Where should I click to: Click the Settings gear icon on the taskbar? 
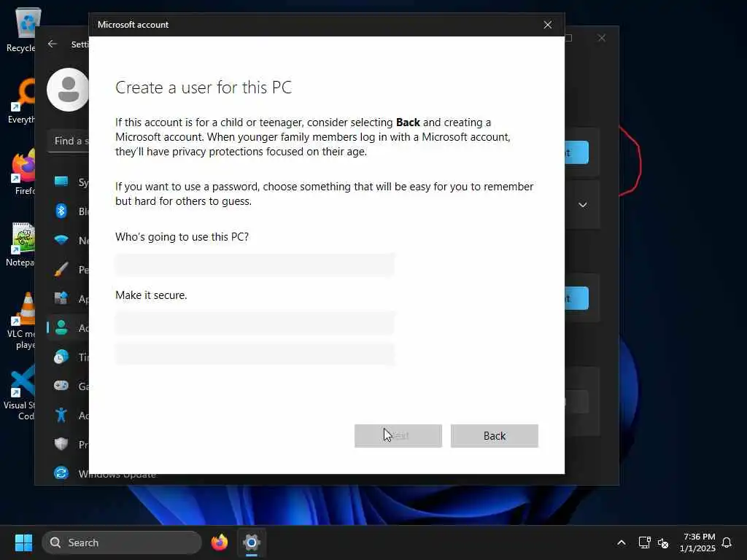pyautogui.click(x=252, y=542)
